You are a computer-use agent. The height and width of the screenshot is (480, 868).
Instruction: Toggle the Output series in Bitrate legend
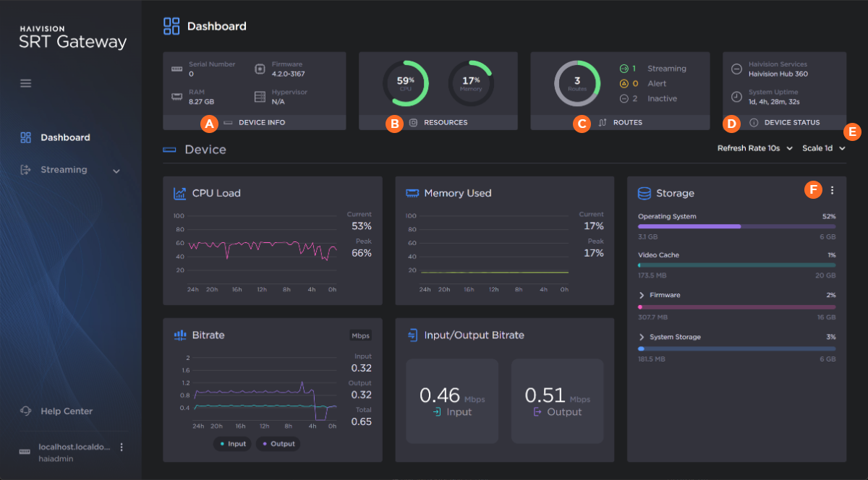point(279,444)
